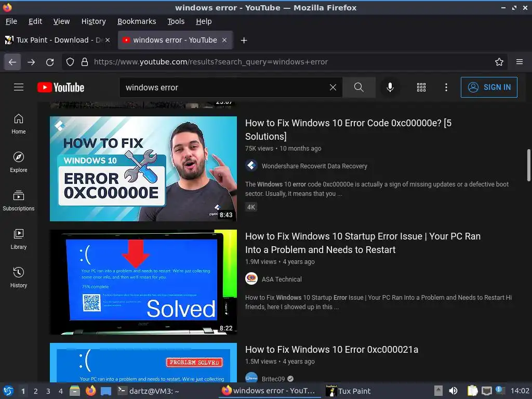Image resolution: width=532 pixels, height=399 pixels.
Task: Open the PROBLEM SOLVED video thumbnail
Action: pos(143,362)
